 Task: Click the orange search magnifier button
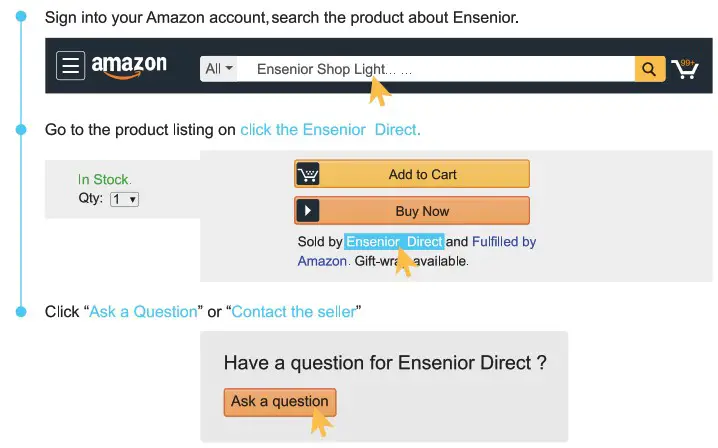coord(649,69)
